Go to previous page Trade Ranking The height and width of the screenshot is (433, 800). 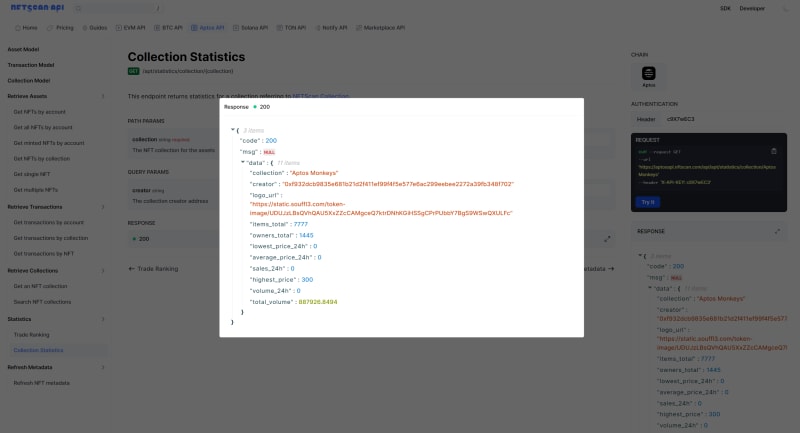click(x=153, y=269)
